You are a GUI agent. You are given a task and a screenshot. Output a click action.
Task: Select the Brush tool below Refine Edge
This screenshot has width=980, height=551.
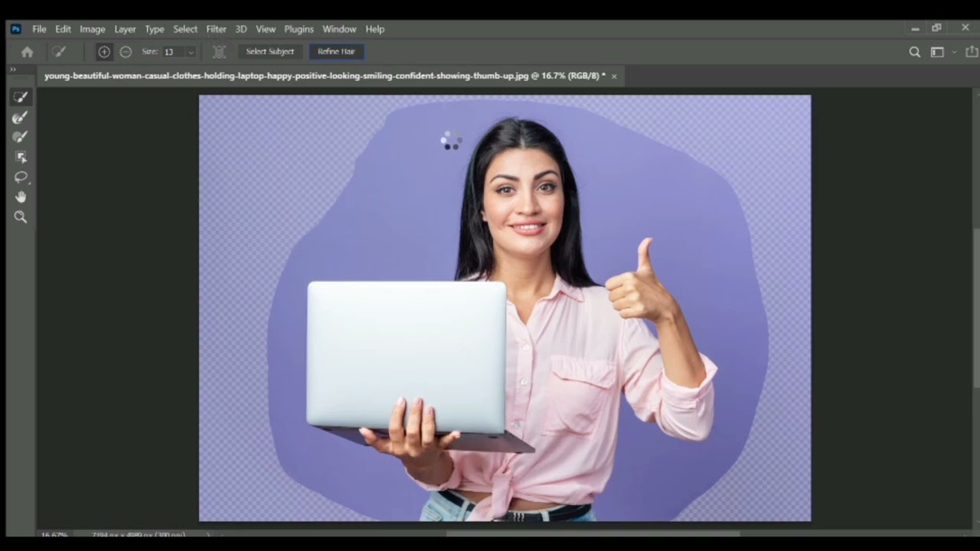coord(21,137)
